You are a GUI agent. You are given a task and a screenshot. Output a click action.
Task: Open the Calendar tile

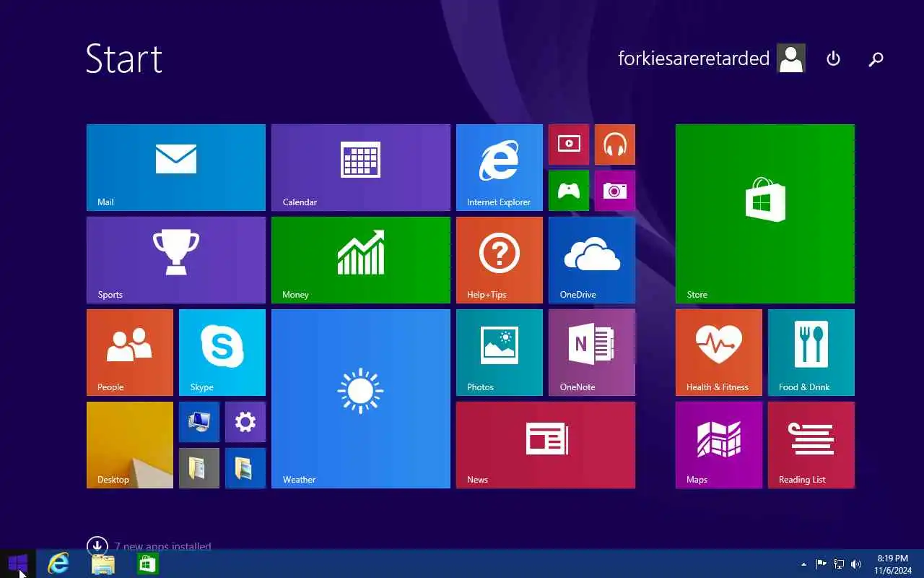[361, 168]
